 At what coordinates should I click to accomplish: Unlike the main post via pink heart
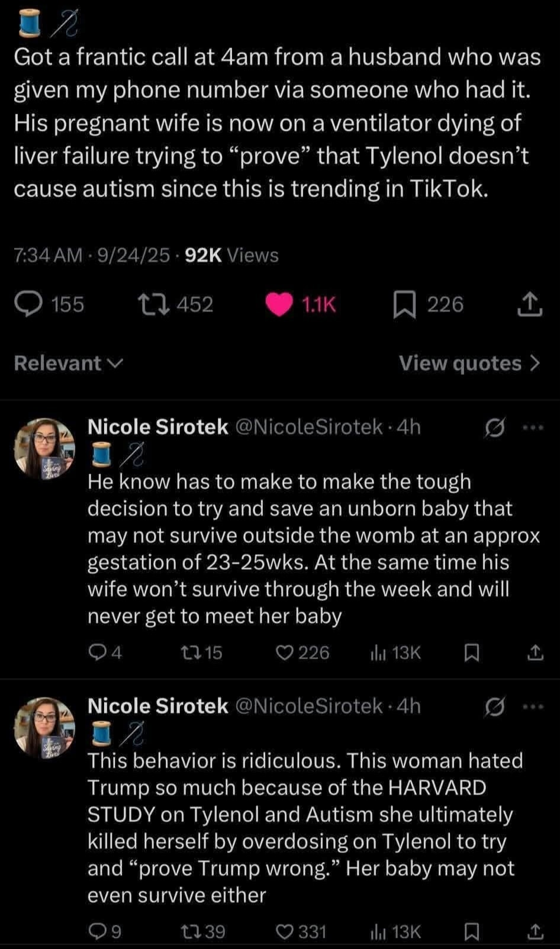coord(279,305)
